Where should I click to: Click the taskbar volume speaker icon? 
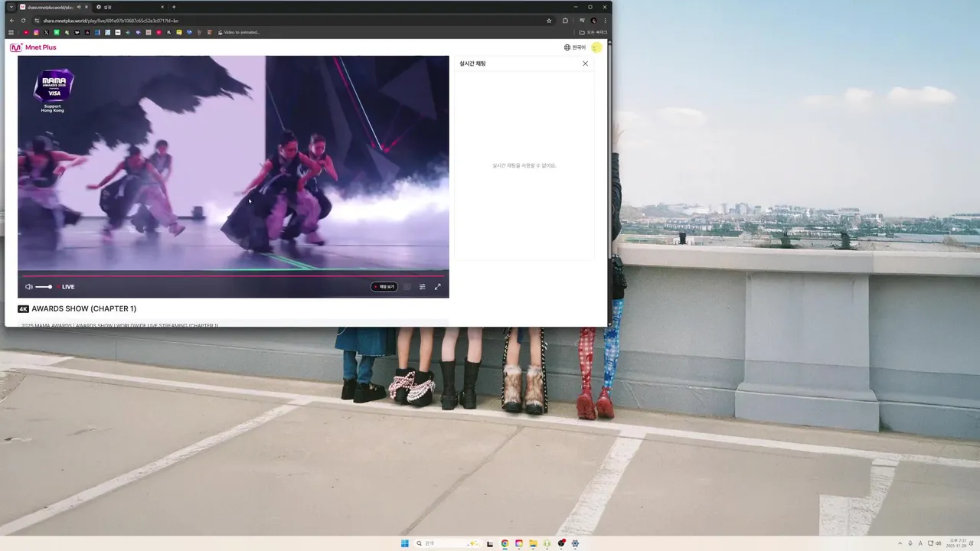point(939,543)
